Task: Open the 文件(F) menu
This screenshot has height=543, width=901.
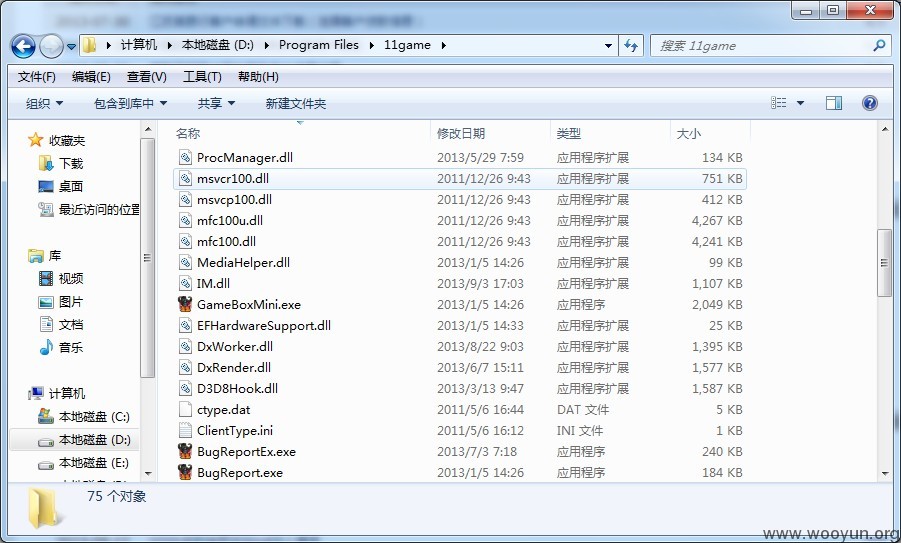Action: (37, 76)
